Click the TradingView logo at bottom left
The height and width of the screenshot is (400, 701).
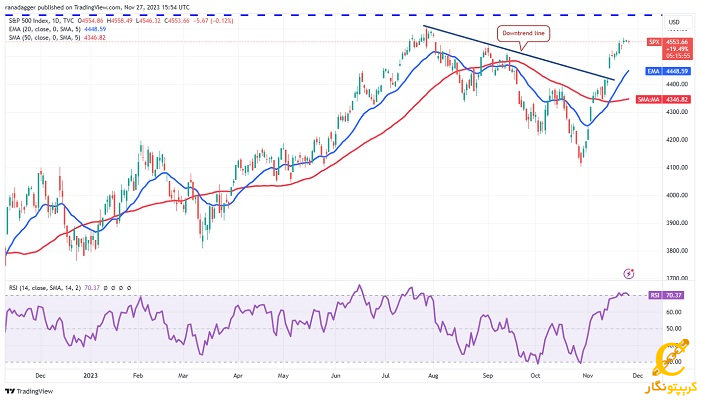(29, 391)
